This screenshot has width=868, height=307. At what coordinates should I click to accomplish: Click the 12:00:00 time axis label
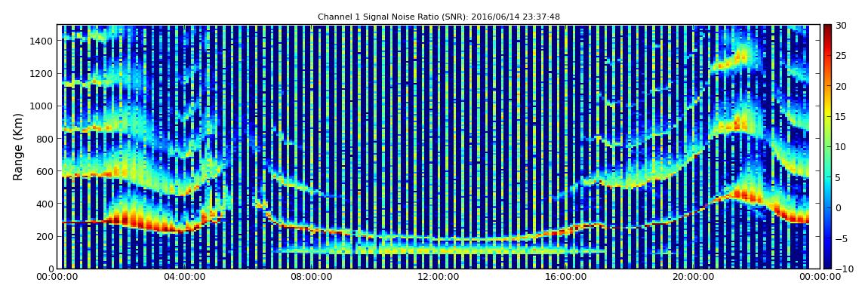[437, 277]
